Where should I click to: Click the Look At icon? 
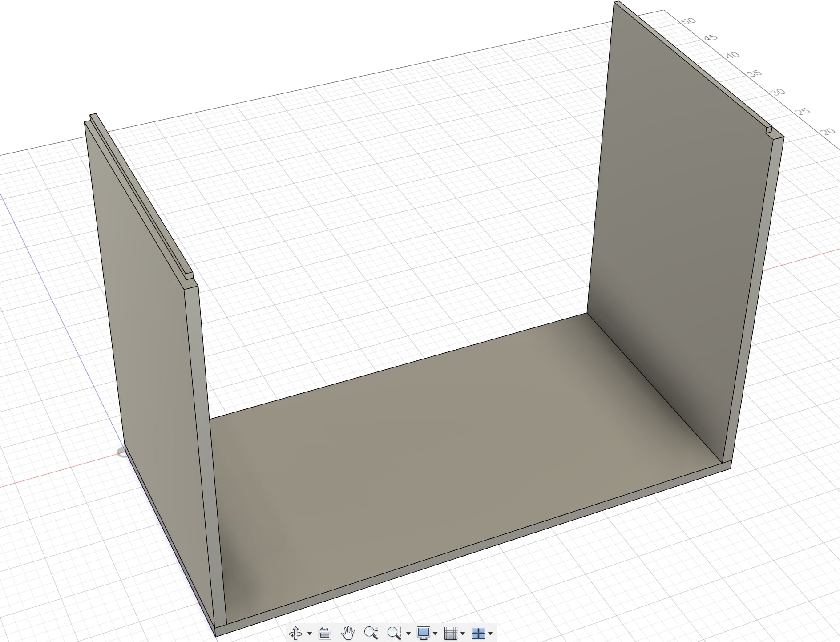(x=325, y=633)
